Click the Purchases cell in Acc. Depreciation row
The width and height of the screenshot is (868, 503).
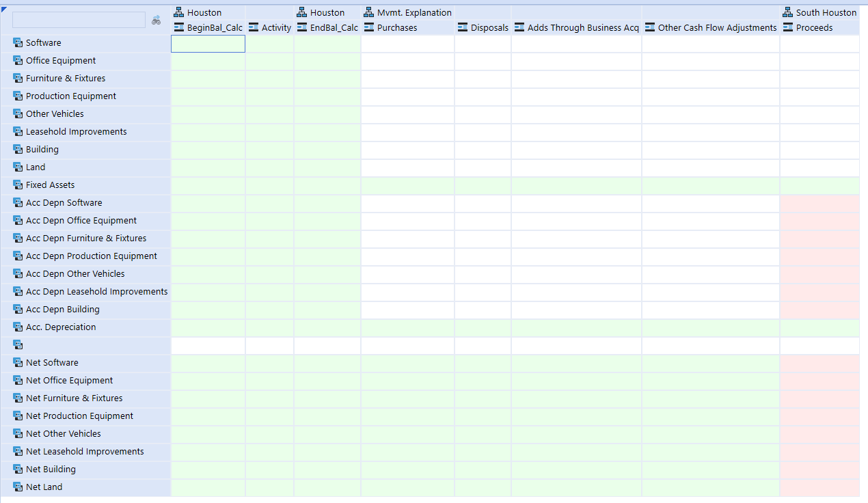[407, 327]
